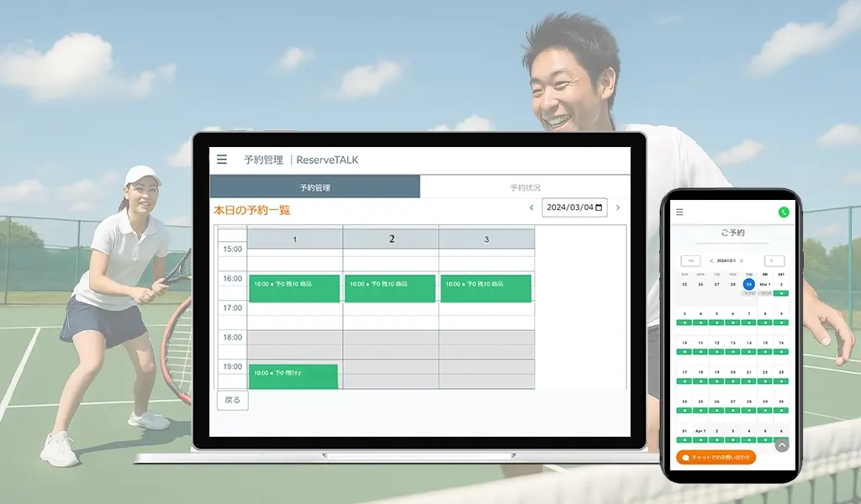Select date 31 on the phone calendar
The height and width of the screenshot is (504, 861).
coord(684,431)
